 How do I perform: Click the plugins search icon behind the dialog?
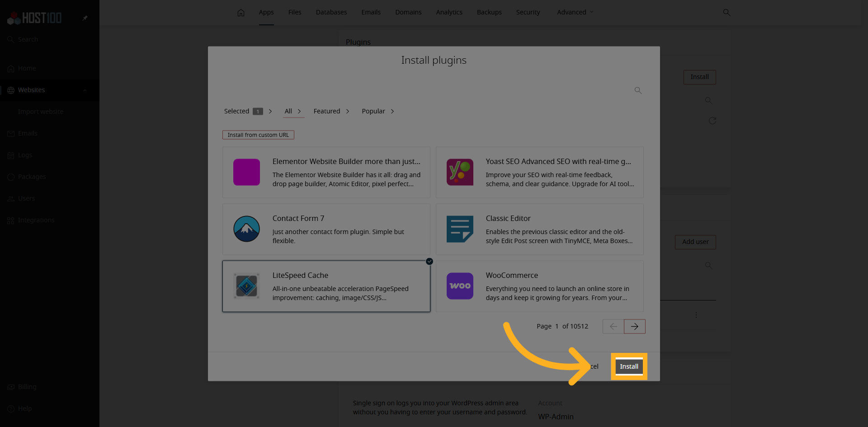(x=708, y=100)
